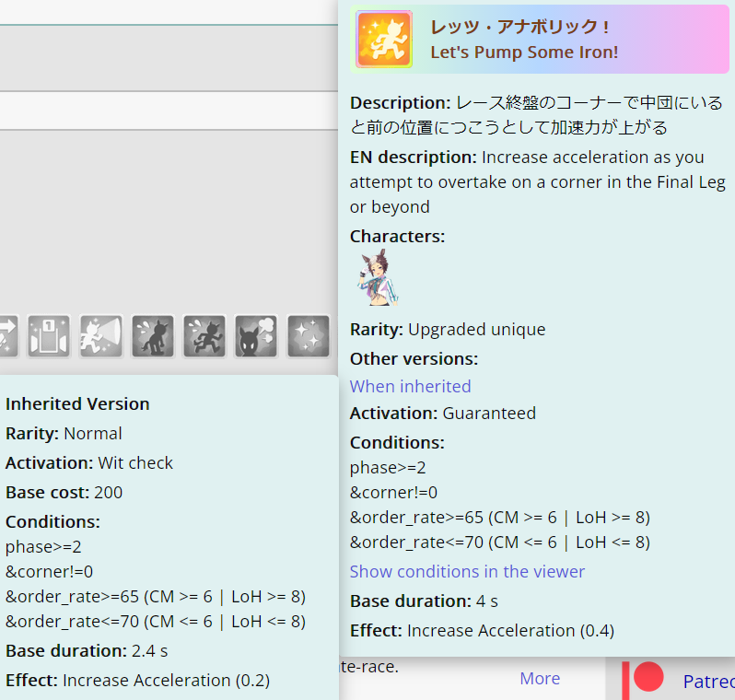Click Rarity: Upgraded unique text
The height and width of the screenshot is (700, 735).
pyautogui.click(x=448, y=330)
